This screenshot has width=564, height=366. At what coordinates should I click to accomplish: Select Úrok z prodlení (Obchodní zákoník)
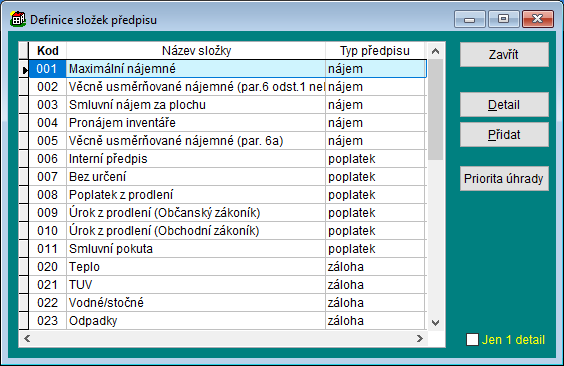227,230
